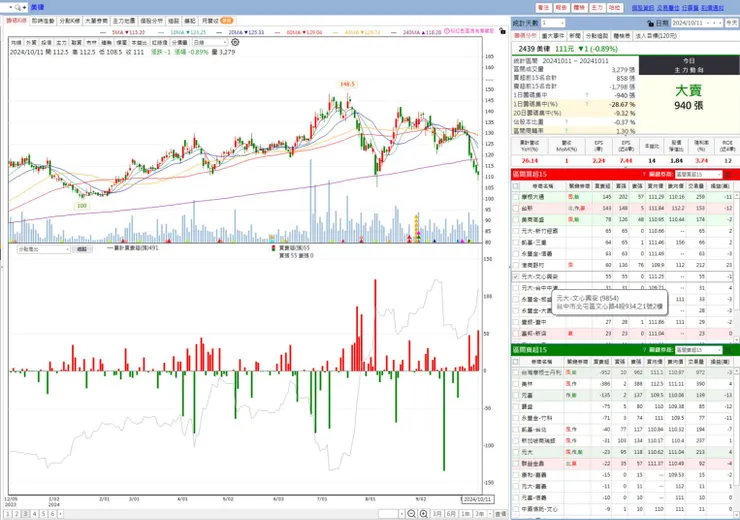Open the 重大事件 tab
Screen dimensions: 740x520
click(553, 35)
